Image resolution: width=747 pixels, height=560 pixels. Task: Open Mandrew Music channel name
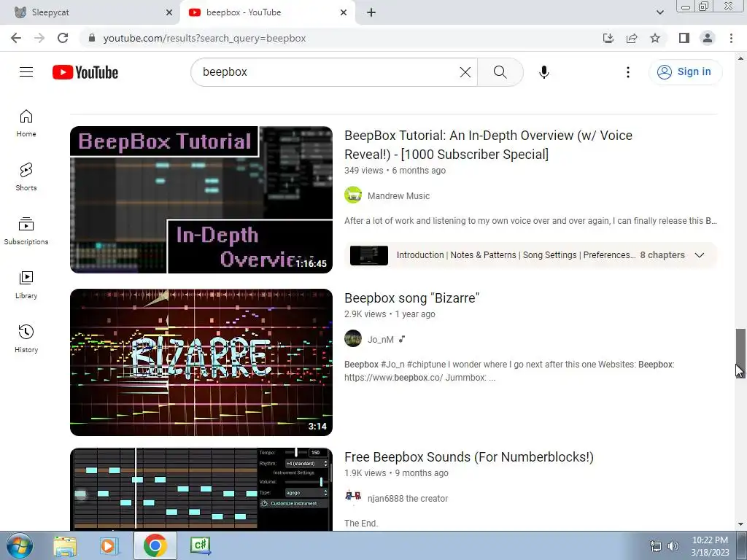tap(398, 195)
